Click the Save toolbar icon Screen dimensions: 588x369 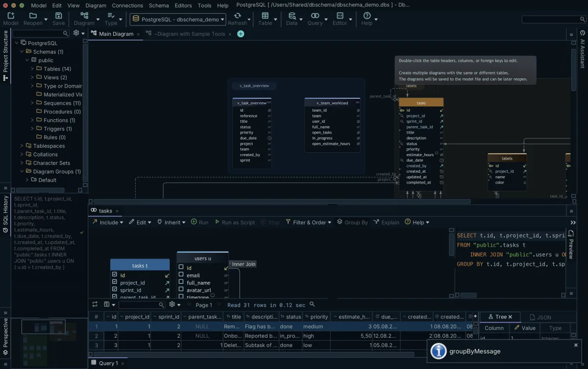[58, 16]
